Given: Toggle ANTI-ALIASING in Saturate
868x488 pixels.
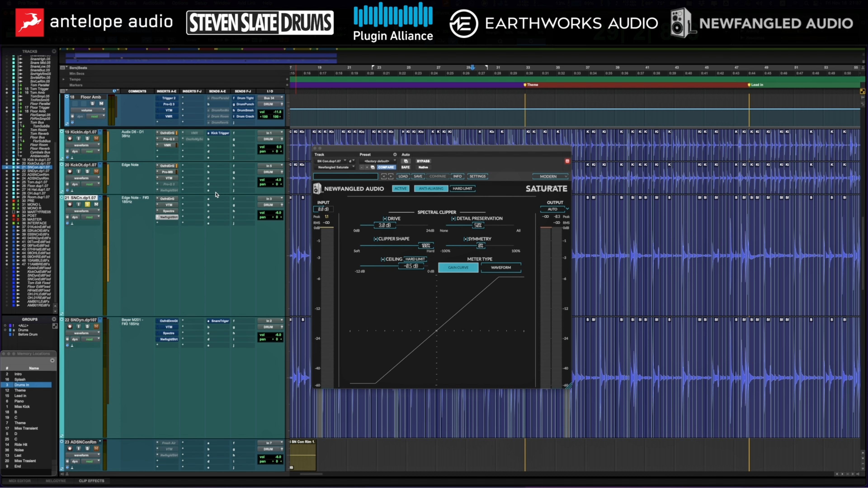Looking at the screenshot, I should 431,189.
